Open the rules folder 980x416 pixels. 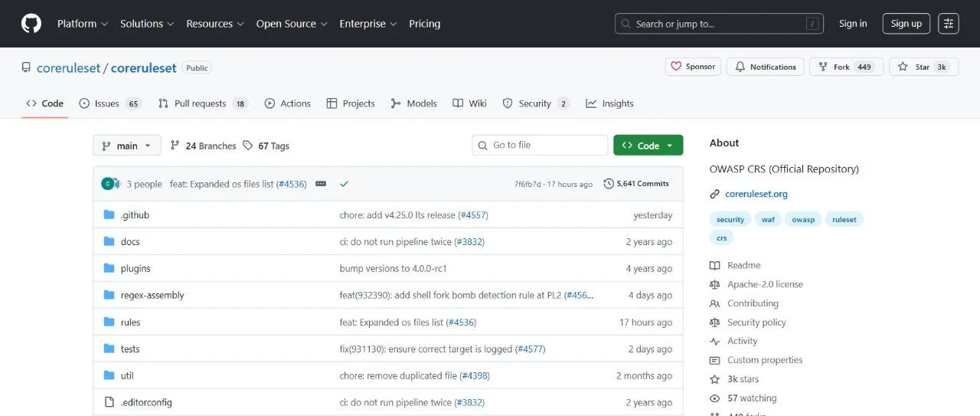130,323
